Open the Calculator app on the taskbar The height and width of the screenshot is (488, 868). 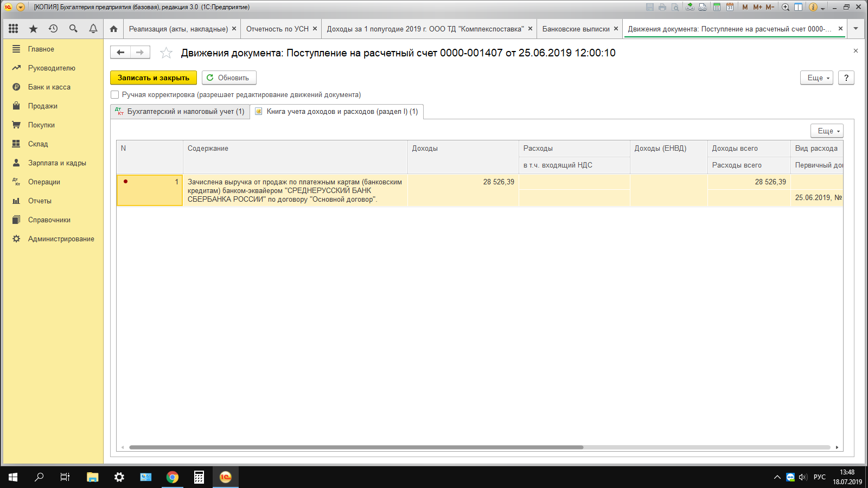(x=199, y=477)
